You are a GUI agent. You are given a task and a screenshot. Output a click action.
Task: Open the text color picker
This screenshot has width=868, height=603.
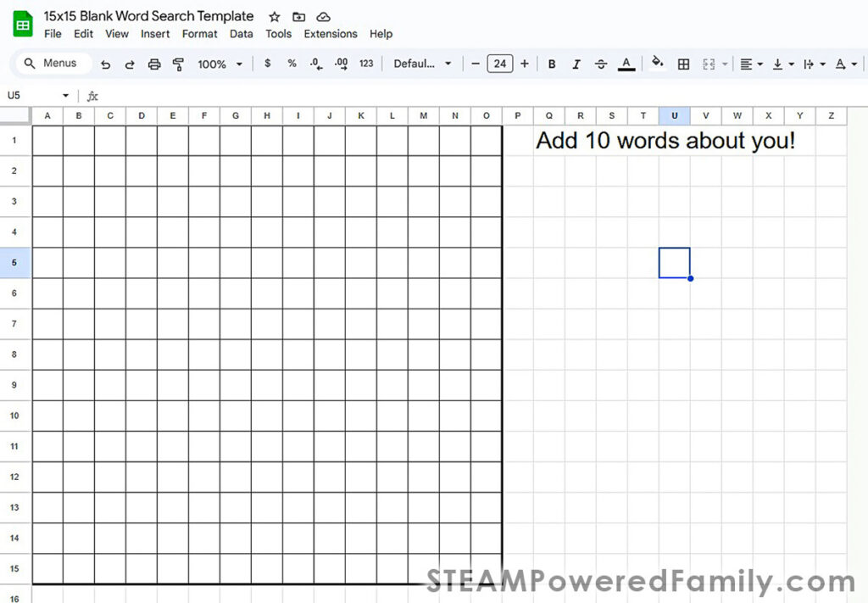[626, 64]
